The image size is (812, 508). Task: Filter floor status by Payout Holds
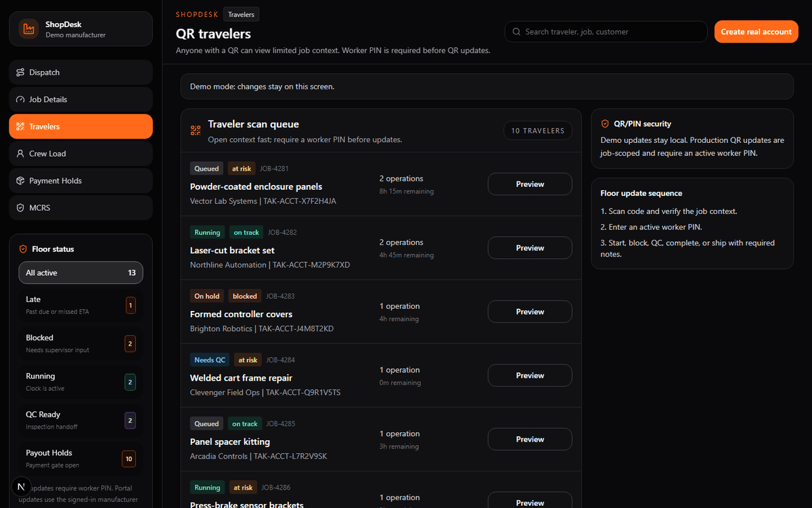(x=81, y=459)
